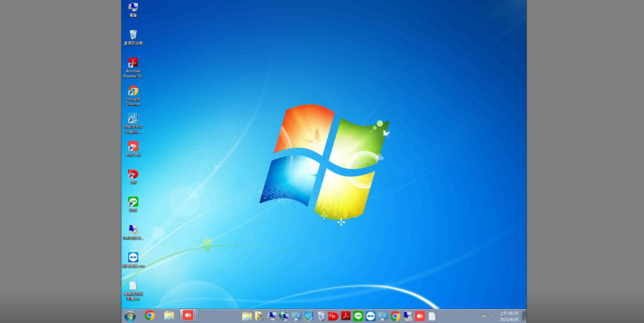Open the Computer icon in taskbar toolbar
Image resolution: width=644 pixels, height=323 pixels.
pos(272,316)
